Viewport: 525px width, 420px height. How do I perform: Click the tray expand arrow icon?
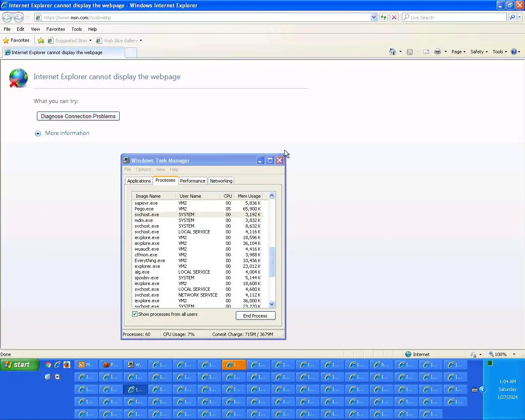click(482, 390)
